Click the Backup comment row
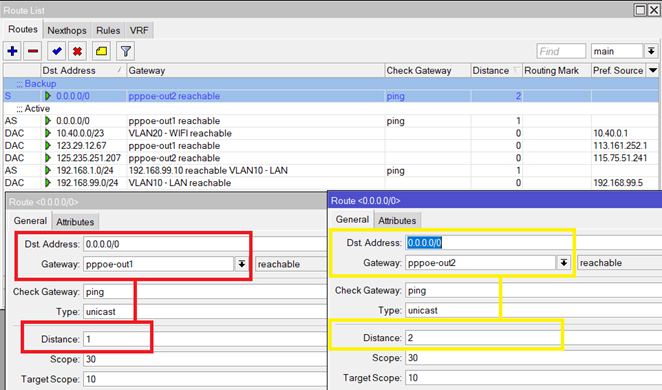 tap(331, 84)
